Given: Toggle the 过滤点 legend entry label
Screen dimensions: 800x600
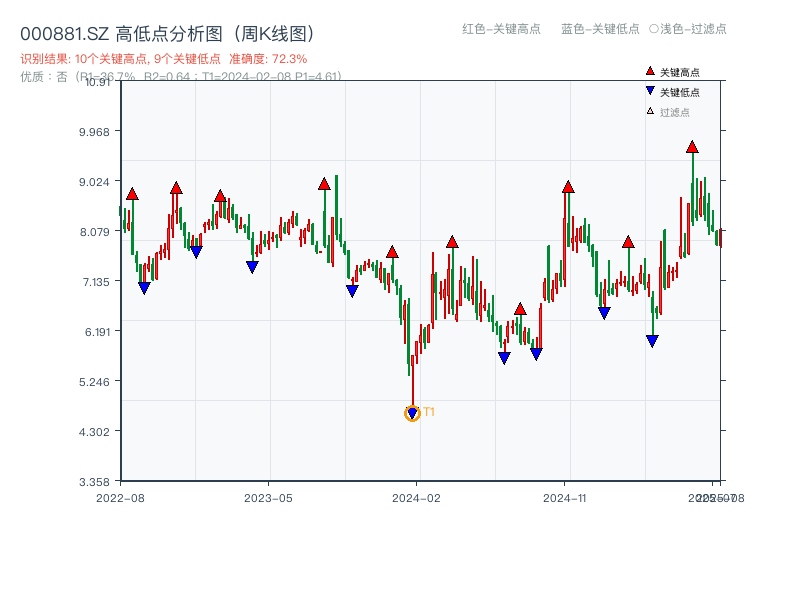Looking at the screenshot, I should pyautogui.click(x=674, y=112).
